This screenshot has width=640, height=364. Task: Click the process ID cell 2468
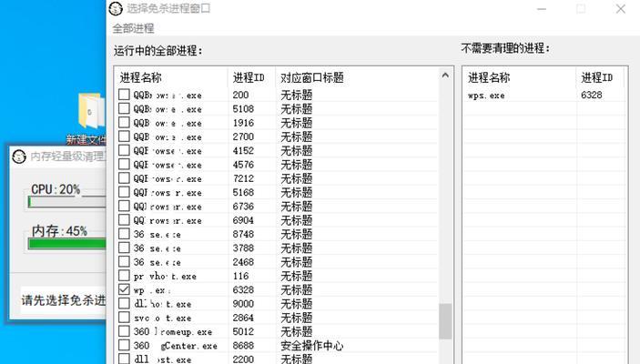[x=243, y=261]
